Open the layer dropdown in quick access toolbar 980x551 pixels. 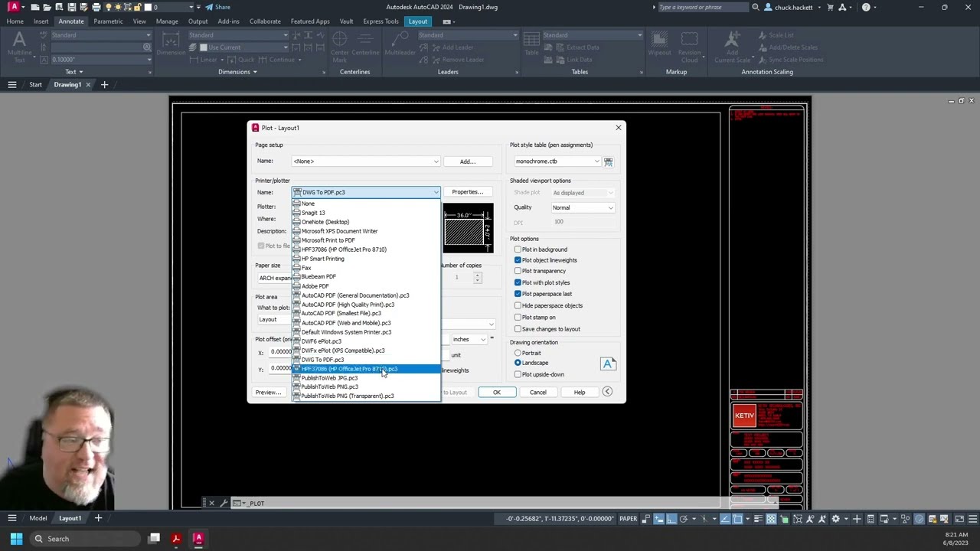click(x=191, y=7)
